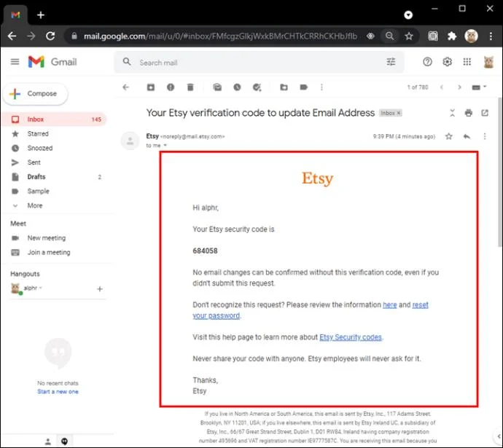This screenshot has height=448, width=503.
Task: Go forward in browser history
Action: pos(31,36)
